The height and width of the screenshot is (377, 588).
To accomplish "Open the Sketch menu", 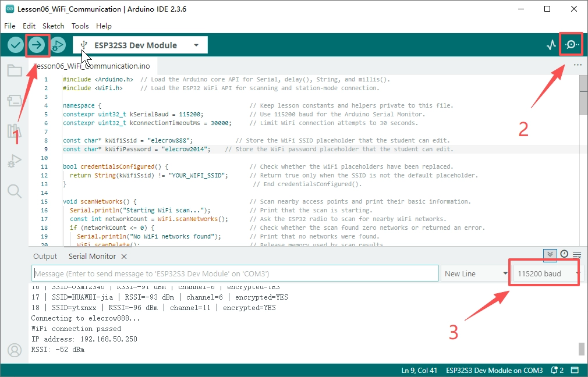I will pyautogui.click(x=53, y=26).
